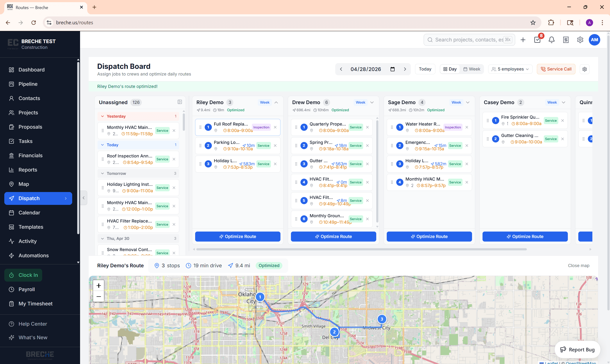Optimize Route for Drew Demo
Viewport: 610px width, 364px height.
(334, 237)
